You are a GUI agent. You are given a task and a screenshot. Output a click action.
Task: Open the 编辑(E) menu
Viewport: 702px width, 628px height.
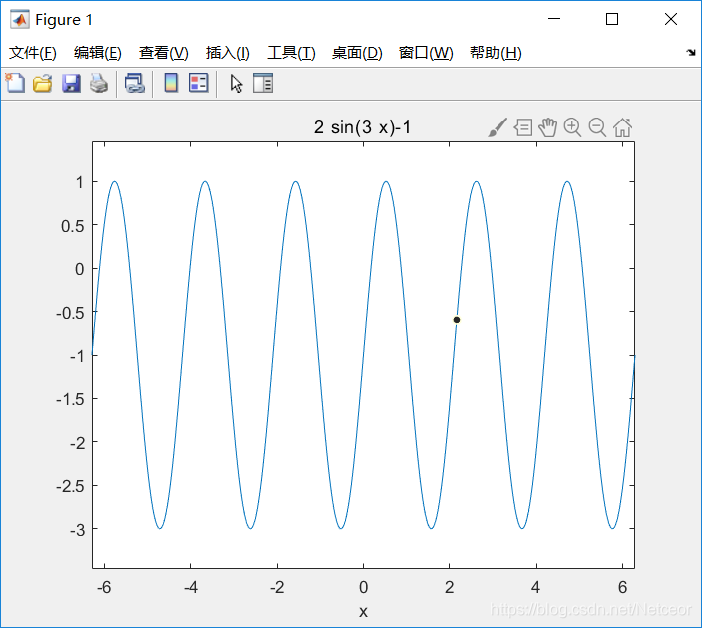coord(98,53)
